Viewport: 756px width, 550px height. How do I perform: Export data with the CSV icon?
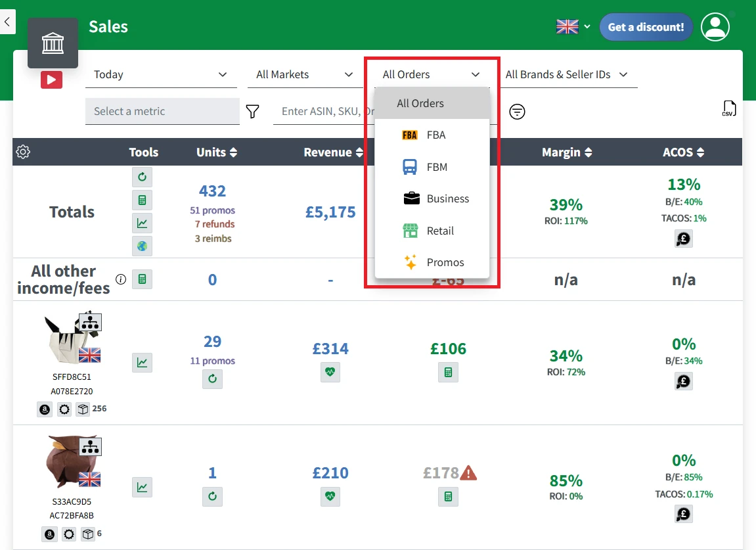point(729,108)
